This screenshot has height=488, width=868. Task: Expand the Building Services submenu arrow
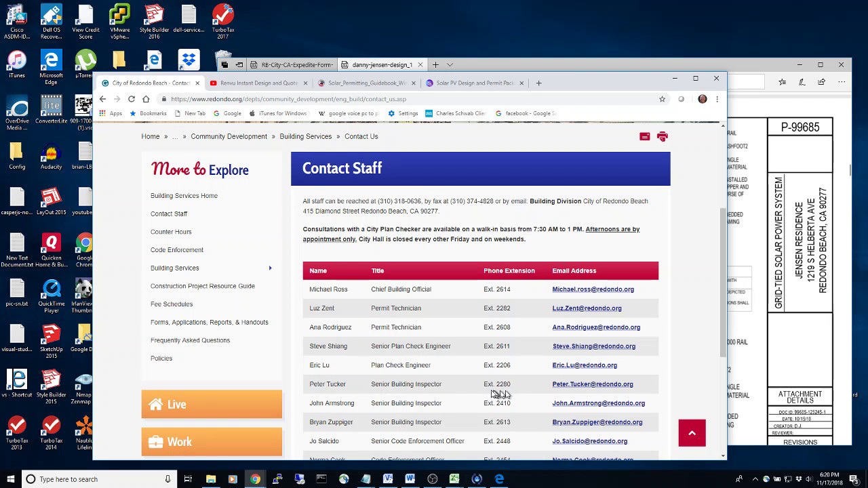pos(270,268)
